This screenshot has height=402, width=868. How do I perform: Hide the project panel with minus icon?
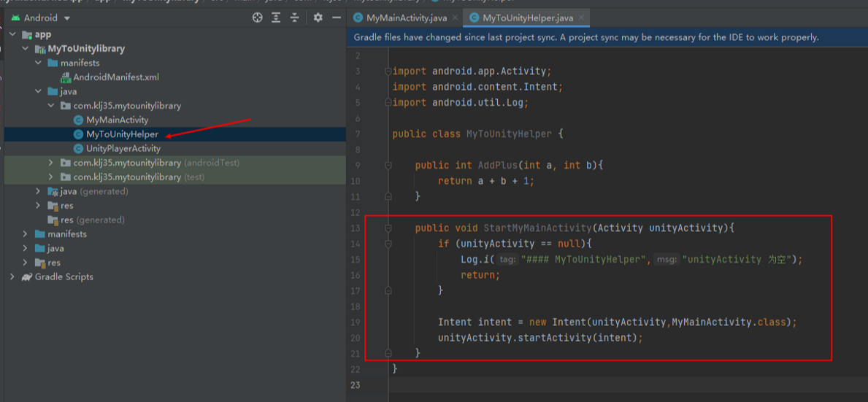tap(336, 18)
